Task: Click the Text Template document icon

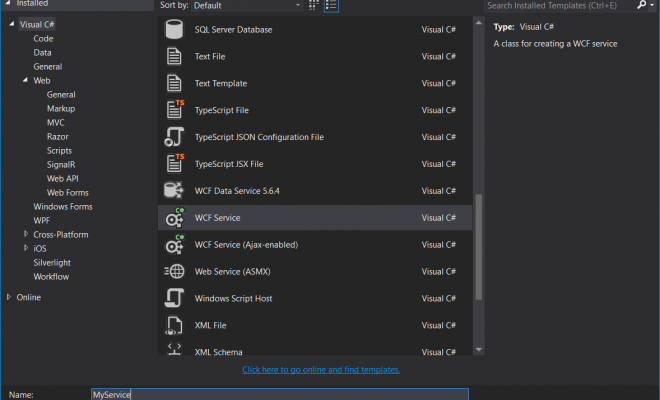Action: 174,83
